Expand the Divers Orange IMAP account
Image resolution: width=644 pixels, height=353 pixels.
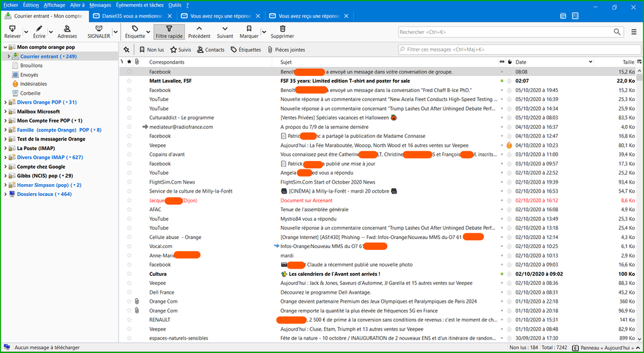pyautogui.click(x=5, y=157)
